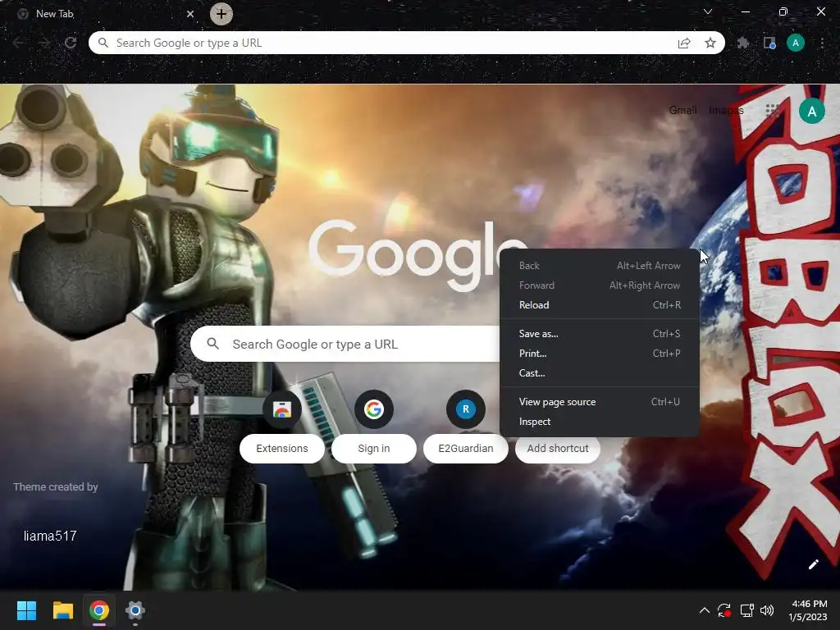The width and height of the screenshot is (840, 630).
Task: Open the tab search chevron
Action: click(x=708, y=11)
